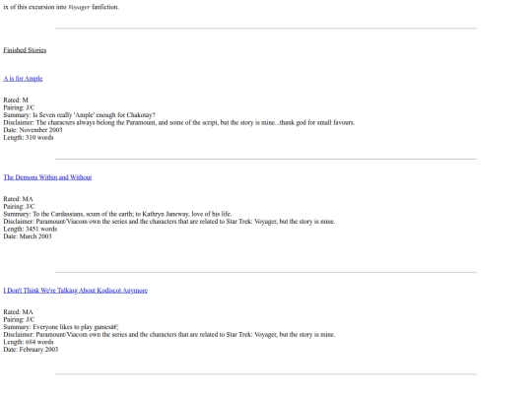Click the 'Everyone likes to play games' summary
This screenshot has width=532, height=399.
[61, 327]
